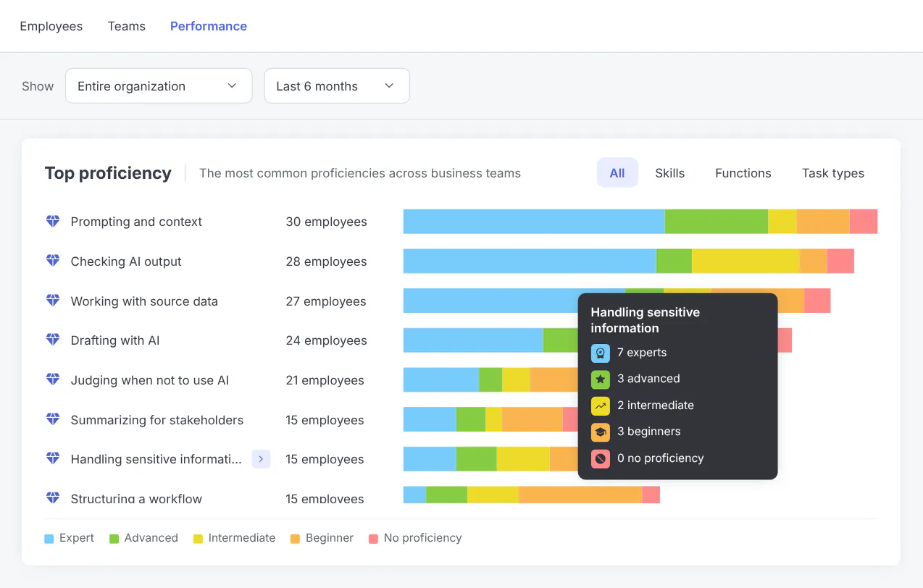Click diamond icon beside Drafting with AI
923x588 pixels.
(x=53, y=340)
